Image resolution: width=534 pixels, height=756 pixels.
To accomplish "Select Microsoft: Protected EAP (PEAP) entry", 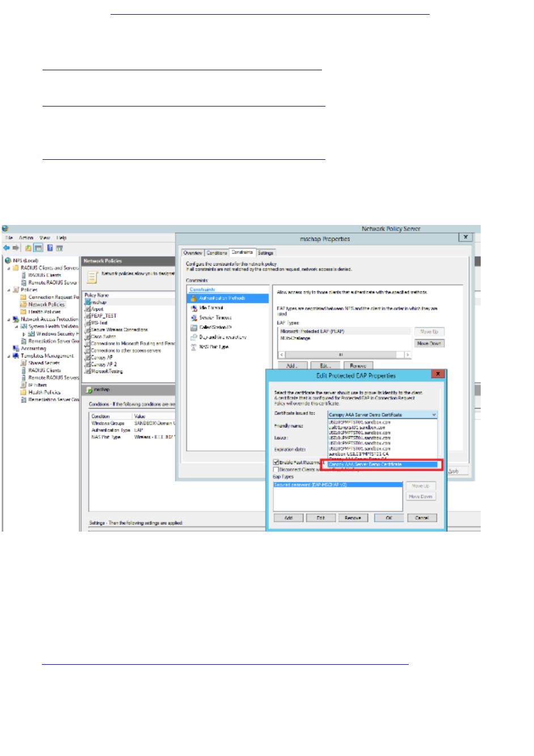I will (345, 331).
